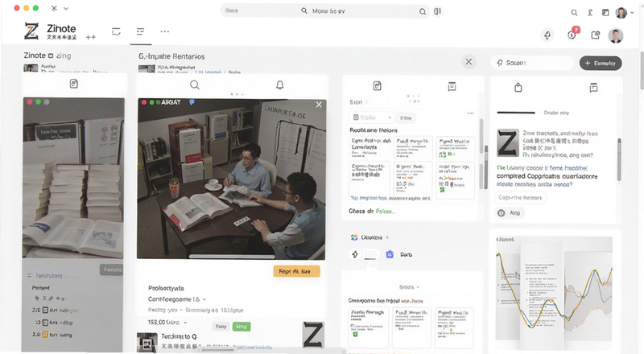
Task: Open the combo box in third panel
Action: (x=372, y=117)
